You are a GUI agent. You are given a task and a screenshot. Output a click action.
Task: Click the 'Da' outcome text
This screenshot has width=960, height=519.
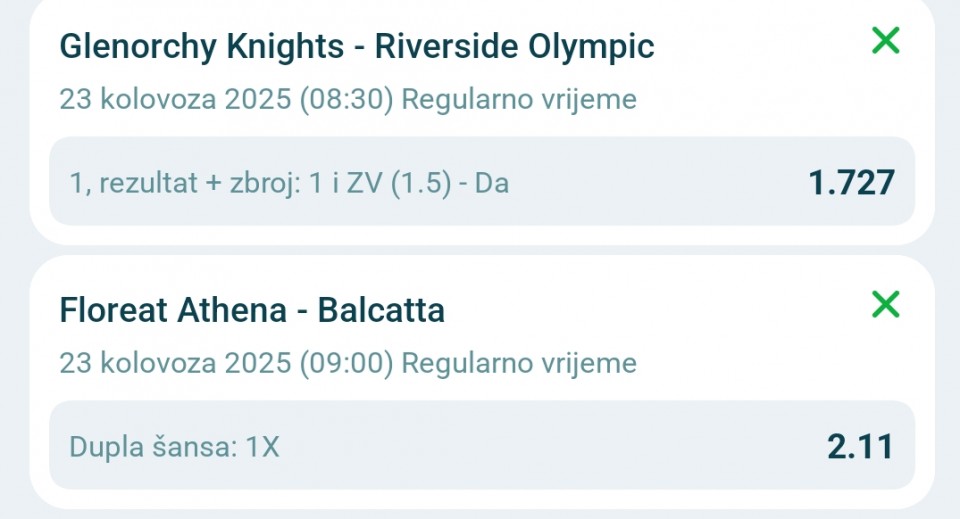coord(490,183)
